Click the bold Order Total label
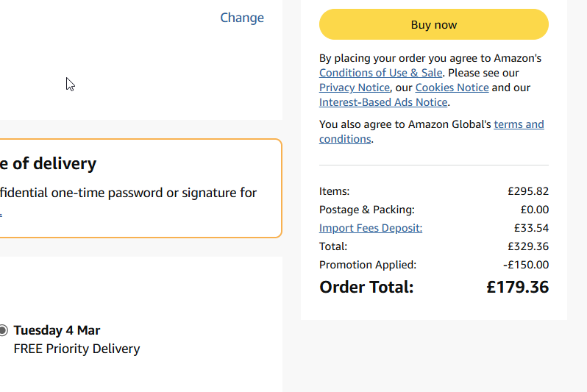The height and width of the screenshot is (392, 587). (366, 287)
